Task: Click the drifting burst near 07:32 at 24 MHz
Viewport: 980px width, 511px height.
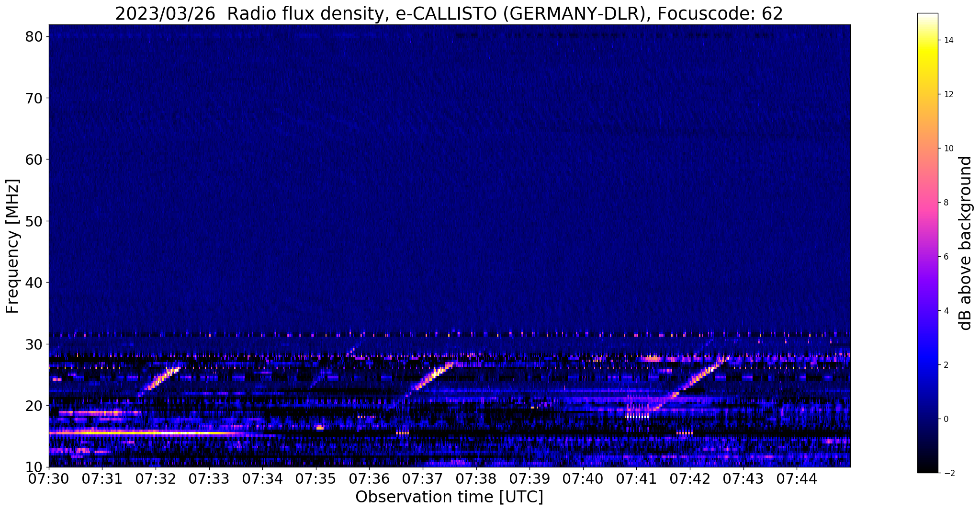Action: tap(159, 381)
